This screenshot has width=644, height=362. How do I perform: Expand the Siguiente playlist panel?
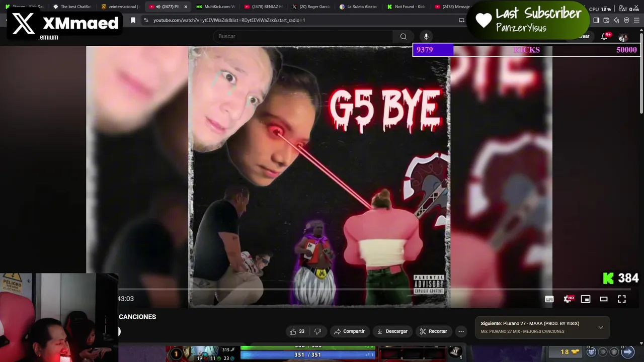[601, 328]
